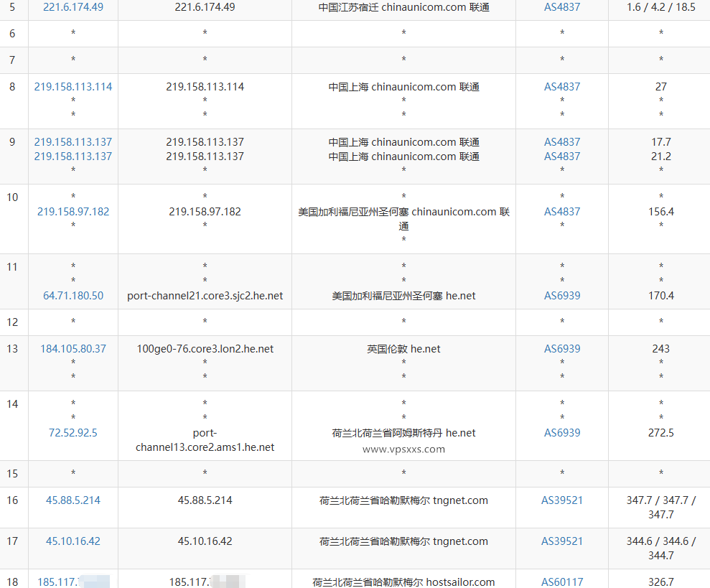Open IP link 64.71.180.50 in hop 11
This screenshot has width=710, height=588.
point(73,295)
